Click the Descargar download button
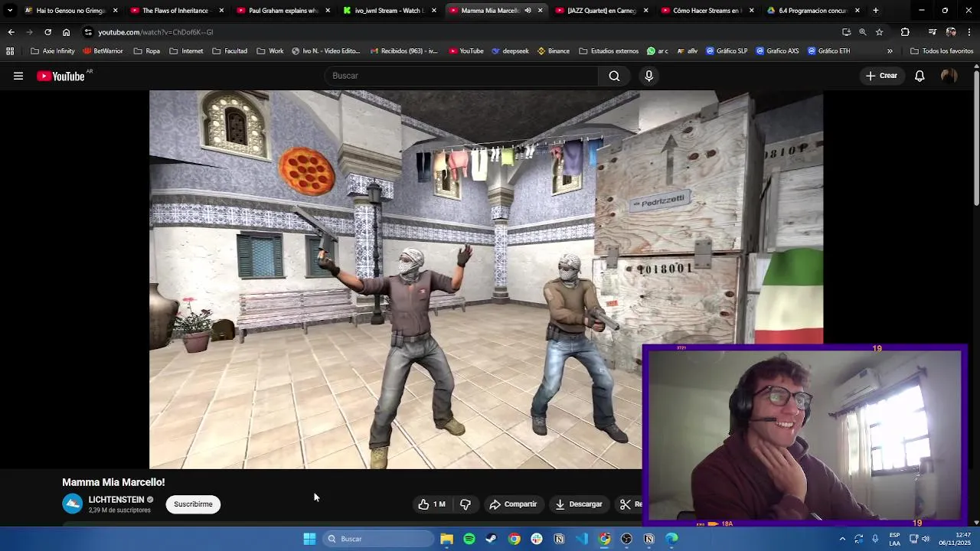This screenshot has height=551, width=980. 579,504
